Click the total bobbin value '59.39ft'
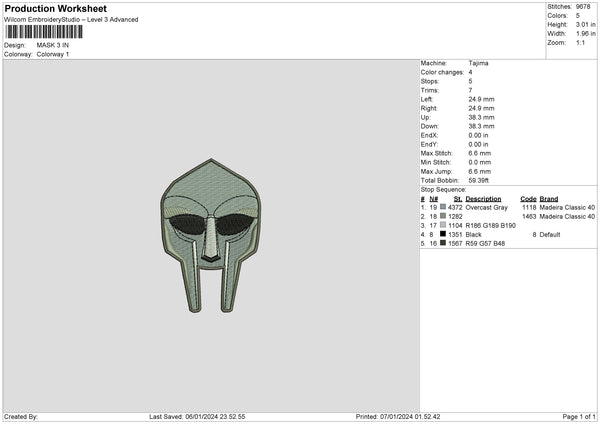 (x=479, y=180)
